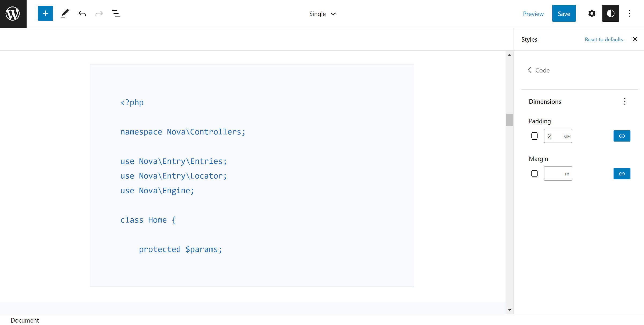
Task: Open the Dimensions options menu
Action: point(625,102)
